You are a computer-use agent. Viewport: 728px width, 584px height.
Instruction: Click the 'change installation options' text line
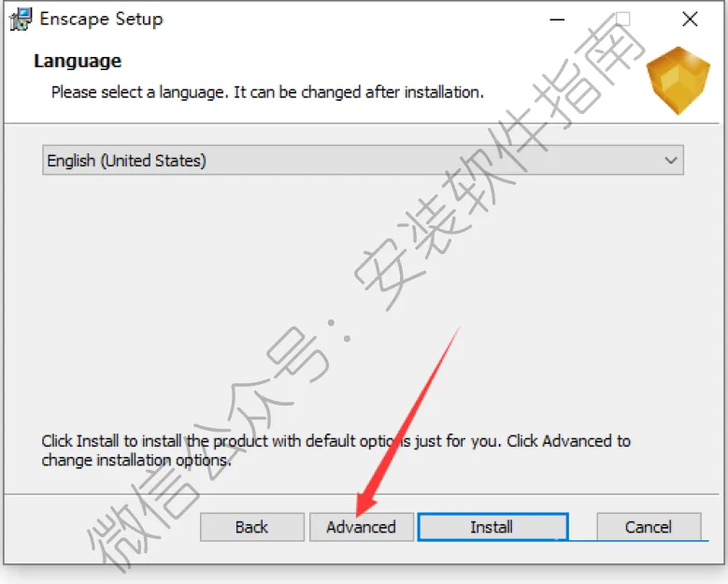(x=136, y=460)
